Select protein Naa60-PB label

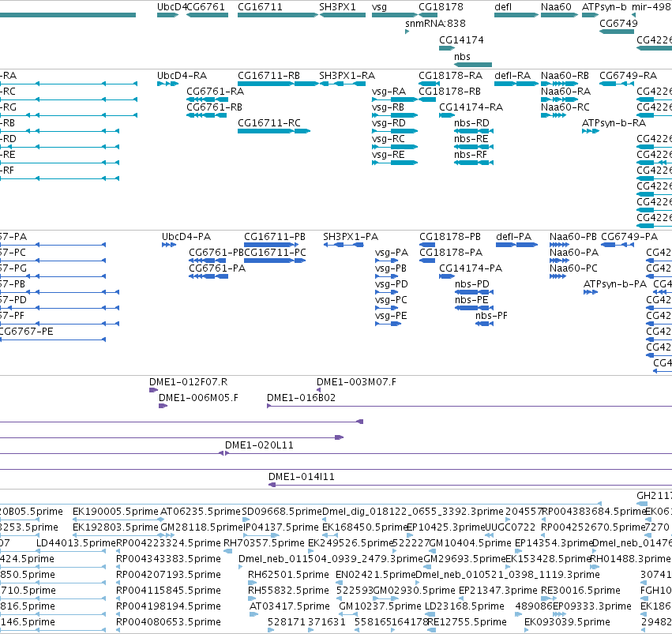(x=573, y=236)
